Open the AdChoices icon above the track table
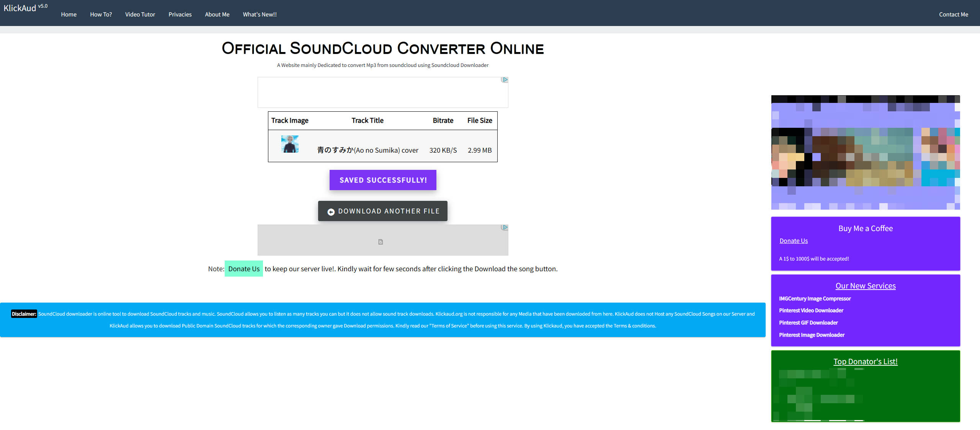980x430 pixels. click(505, 80)
